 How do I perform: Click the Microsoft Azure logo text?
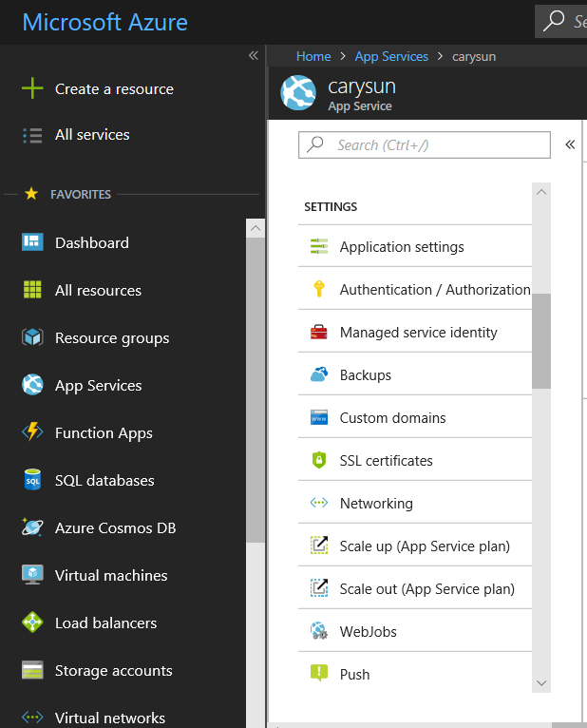pyautogui.click(x=104, y=22)
